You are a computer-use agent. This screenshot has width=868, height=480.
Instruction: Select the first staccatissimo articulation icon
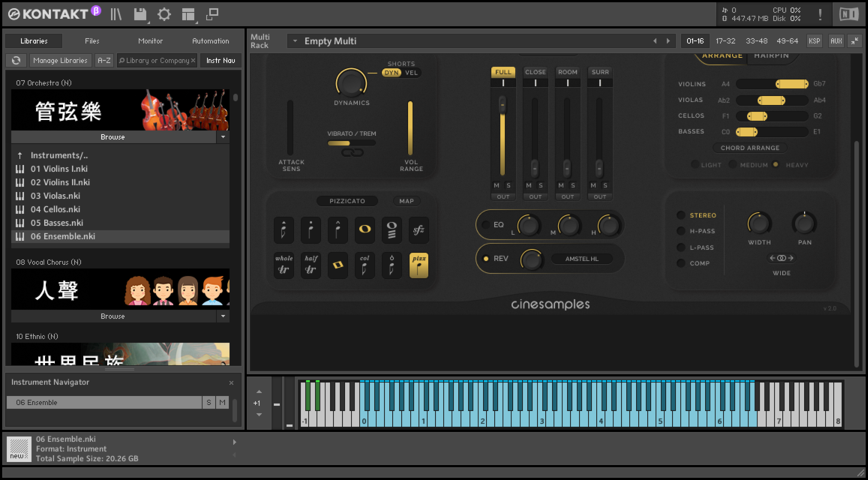click(x=284, y=230)
